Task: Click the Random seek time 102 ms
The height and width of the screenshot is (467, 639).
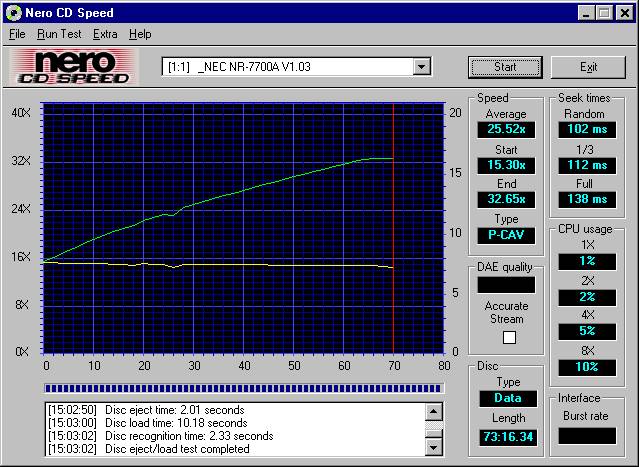Action: pos(587,130)
